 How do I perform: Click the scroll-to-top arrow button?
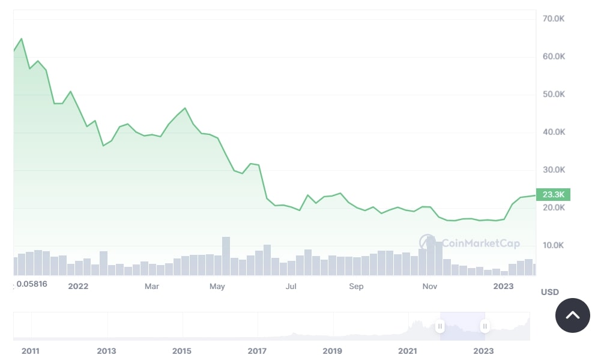point(572,315)
